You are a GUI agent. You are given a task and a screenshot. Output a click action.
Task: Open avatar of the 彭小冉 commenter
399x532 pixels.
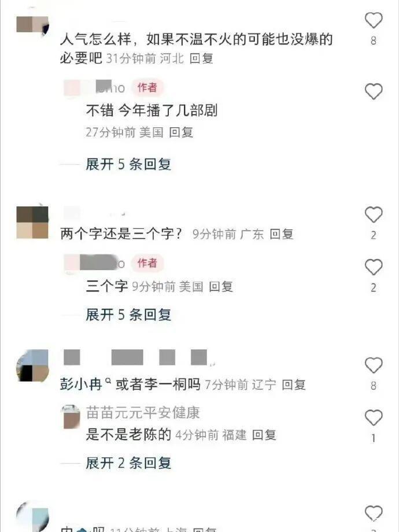pyautogui.click(x=32, y=365)
